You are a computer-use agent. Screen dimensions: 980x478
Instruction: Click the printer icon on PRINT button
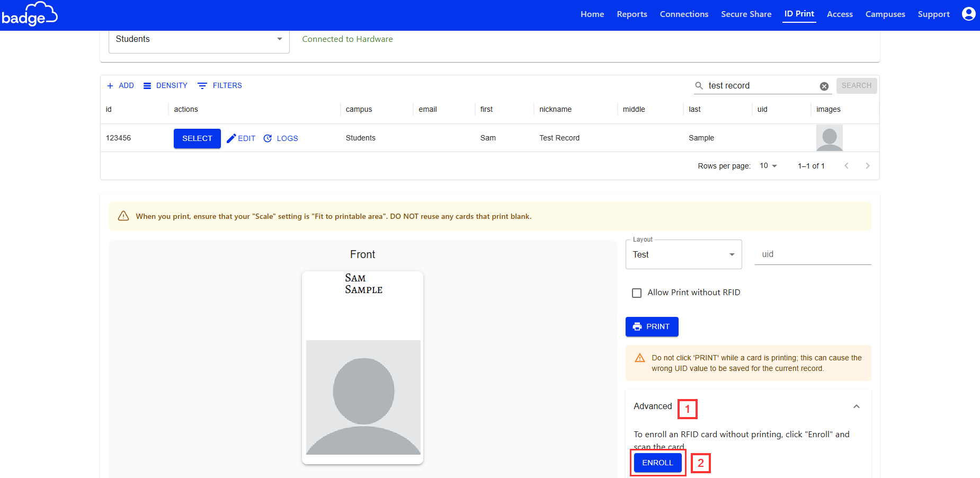pos(637,326)
